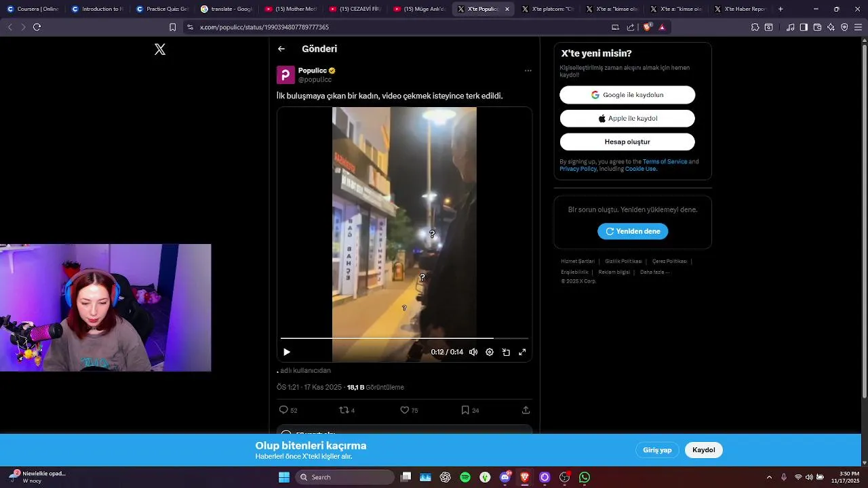Viewport: 868px width, 488px height.
Task: Click the @populicc handle
Action: (x=315, y=80)
